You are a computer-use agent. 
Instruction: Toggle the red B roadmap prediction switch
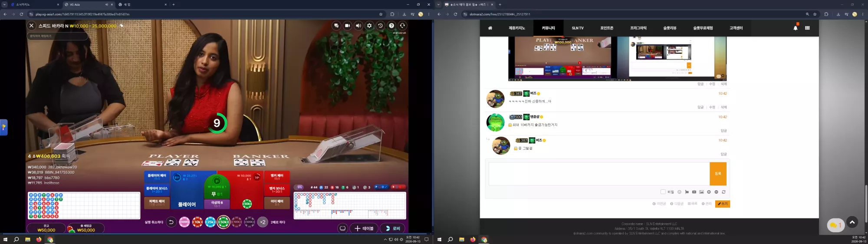click(x=398, y=187)
